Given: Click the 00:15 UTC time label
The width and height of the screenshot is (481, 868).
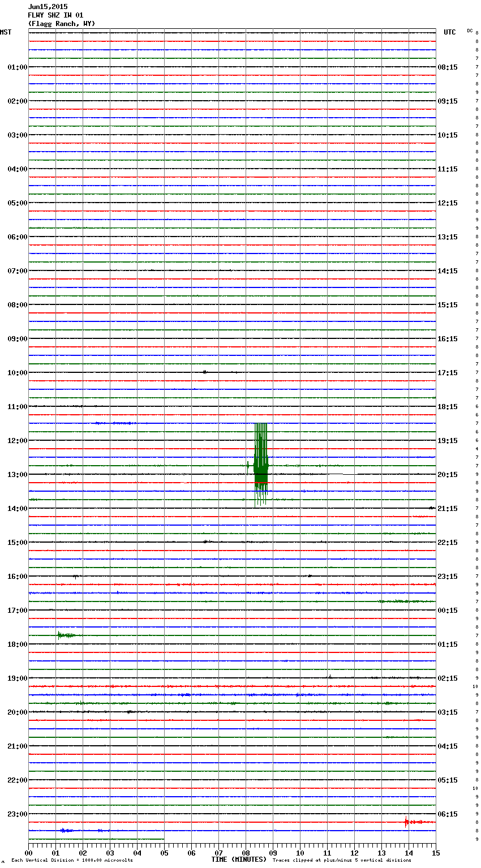Looking at the screenshot, I should [x=448, y=611].
